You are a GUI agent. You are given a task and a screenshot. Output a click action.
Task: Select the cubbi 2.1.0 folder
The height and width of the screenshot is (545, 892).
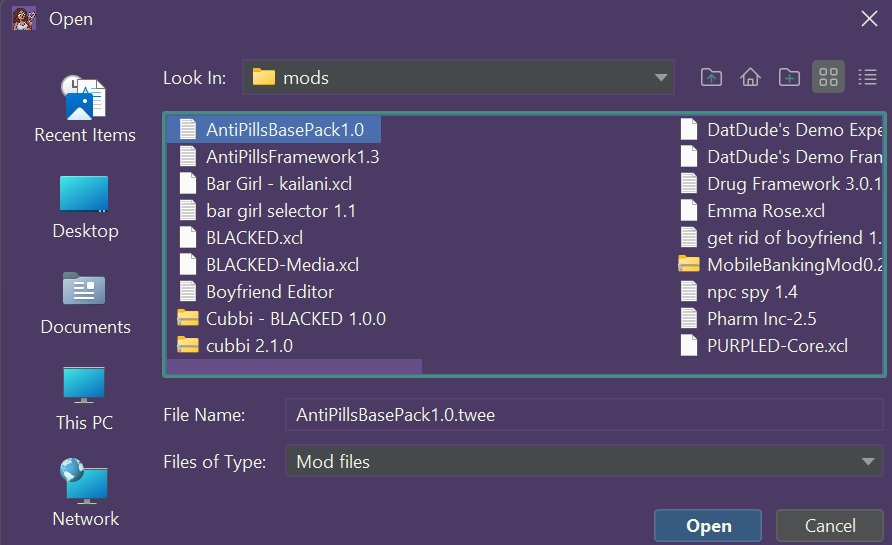pyautogui.click(x=249, y=346)
